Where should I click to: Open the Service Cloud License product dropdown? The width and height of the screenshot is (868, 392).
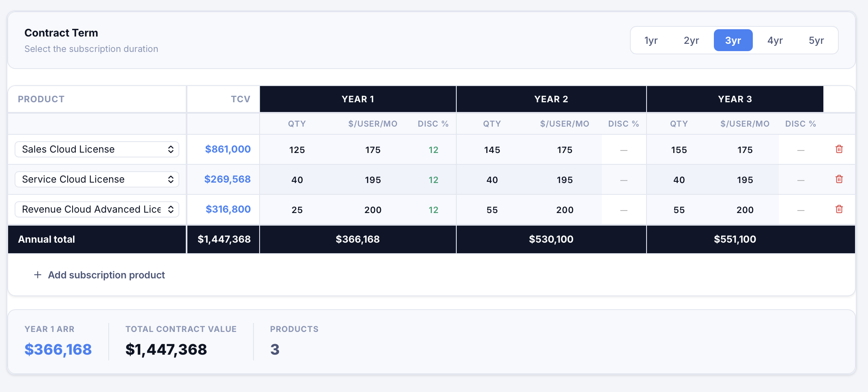(x=97, y=179)
